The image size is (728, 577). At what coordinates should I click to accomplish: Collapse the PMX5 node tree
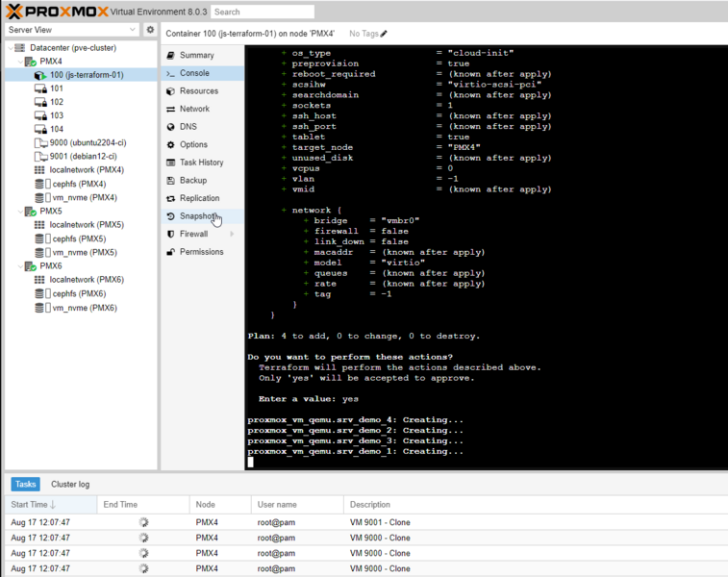[20, 212]
